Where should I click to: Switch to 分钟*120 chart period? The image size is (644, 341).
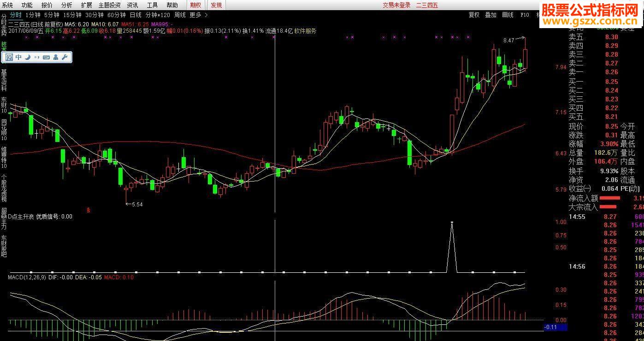tap(158, 15)
